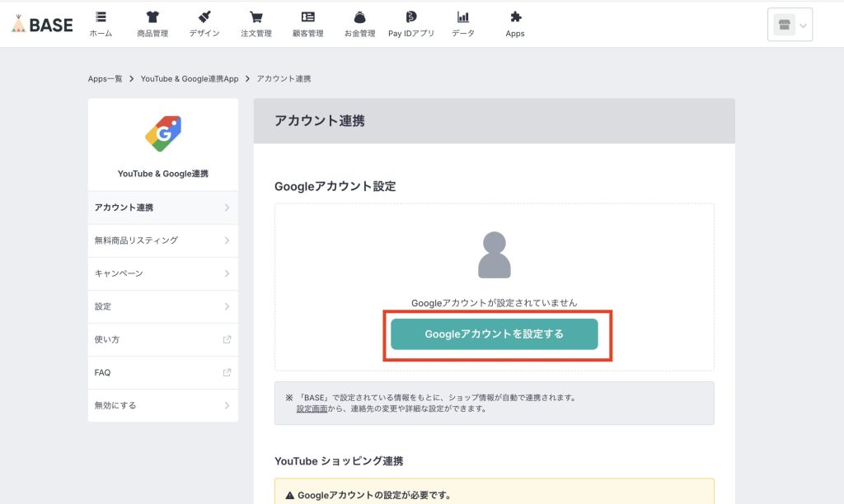Click the gray user avatar placeholder
This screenshot has width=844, height=504.
tap(495, 255)
